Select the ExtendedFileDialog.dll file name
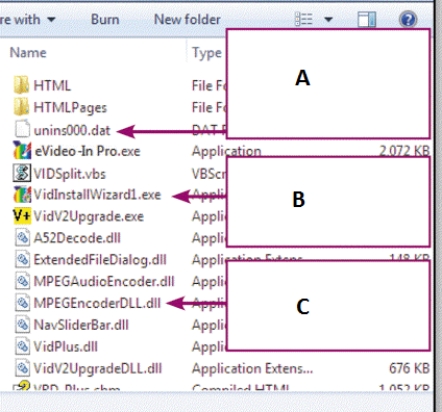The height and width of the screenshot is (412, 442). pos(100,260)
